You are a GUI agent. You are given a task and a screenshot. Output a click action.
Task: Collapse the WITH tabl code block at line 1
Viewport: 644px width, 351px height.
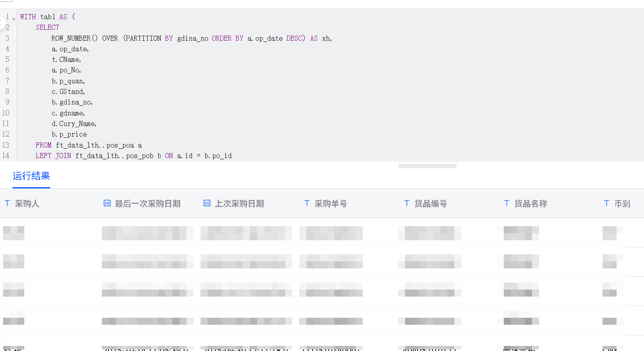pyautogui.click(x=14, y=18)
